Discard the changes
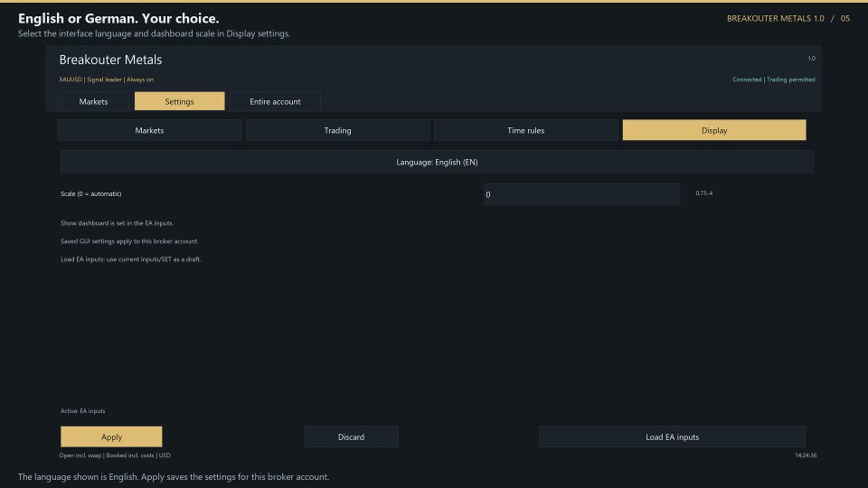The image size is (868, 488). (351, 436)
